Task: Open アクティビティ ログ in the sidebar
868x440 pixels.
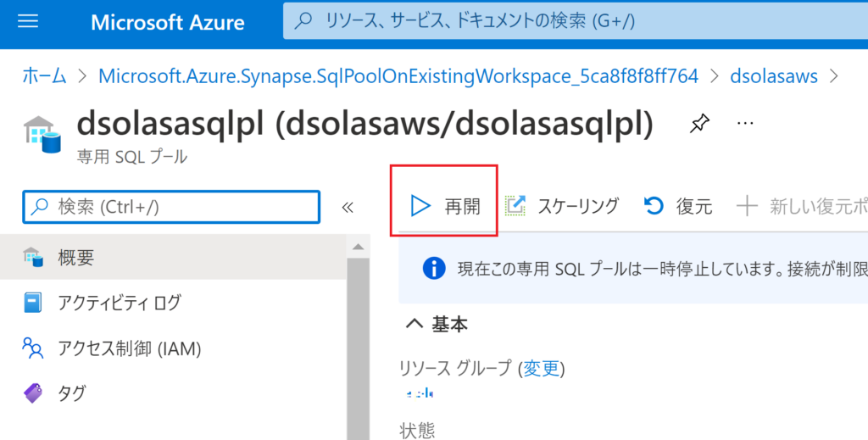Action: (x=119, y=303)
